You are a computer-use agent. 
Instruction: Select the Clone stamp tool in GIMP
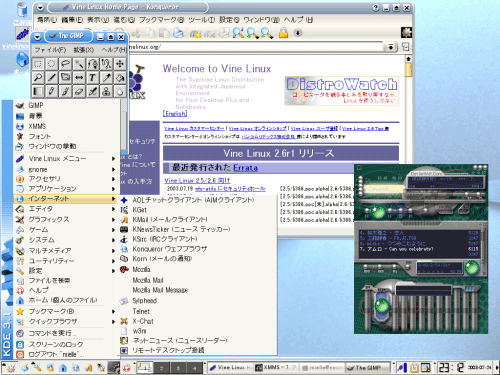[x=106, y=91]
